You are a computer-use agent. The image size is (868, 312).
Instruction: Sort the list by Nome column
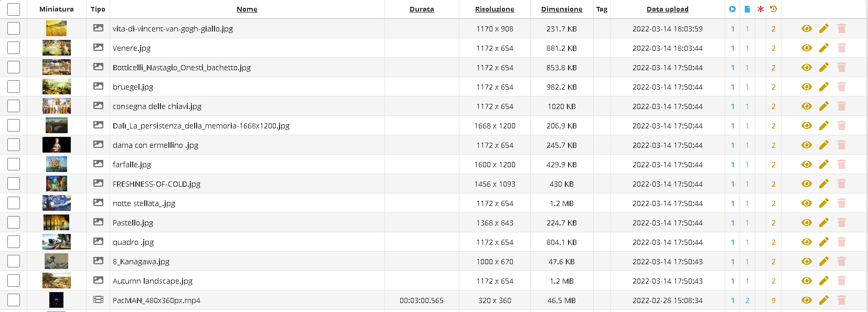click(247, 9)
